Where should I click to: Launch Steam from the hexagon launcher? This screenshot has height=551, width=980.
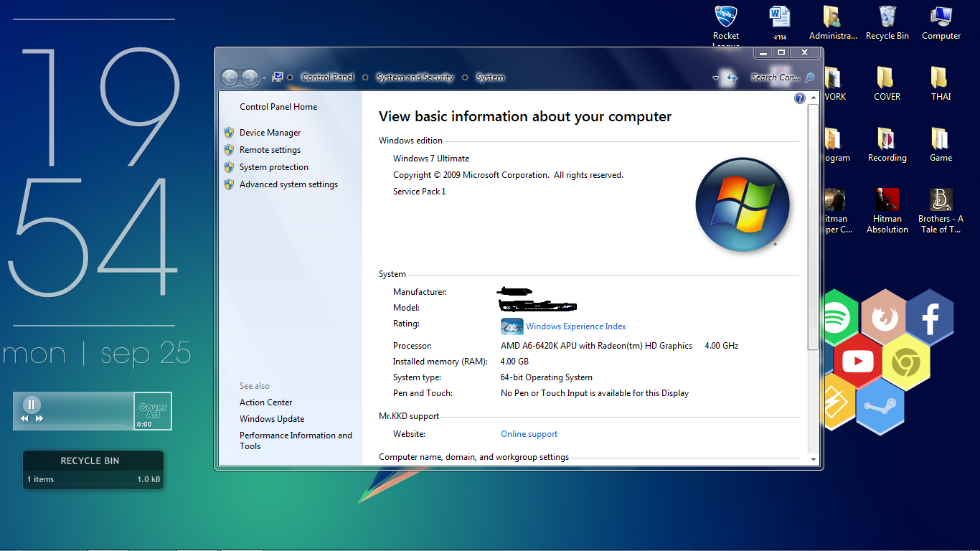click(880, 406)
